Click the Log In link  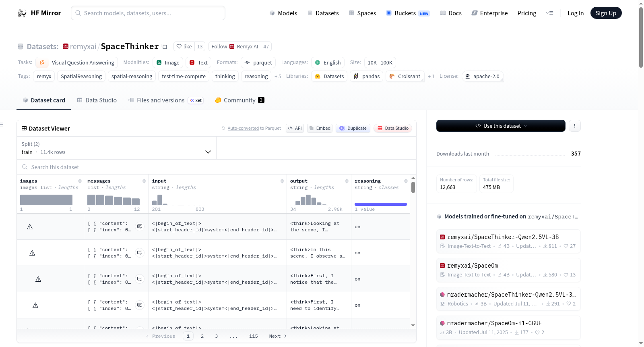576,13
